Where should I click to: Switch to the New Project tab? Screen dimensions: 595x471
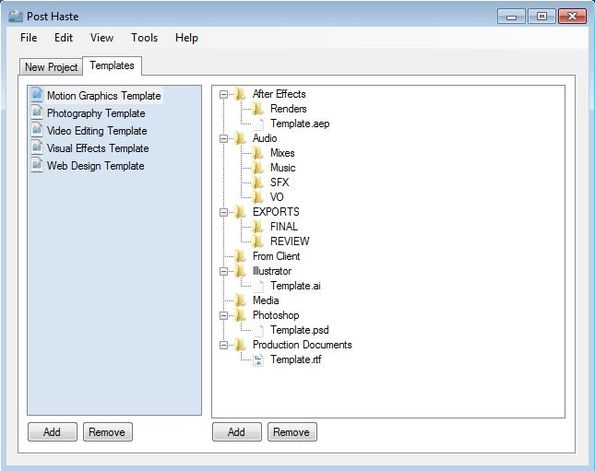51,67
